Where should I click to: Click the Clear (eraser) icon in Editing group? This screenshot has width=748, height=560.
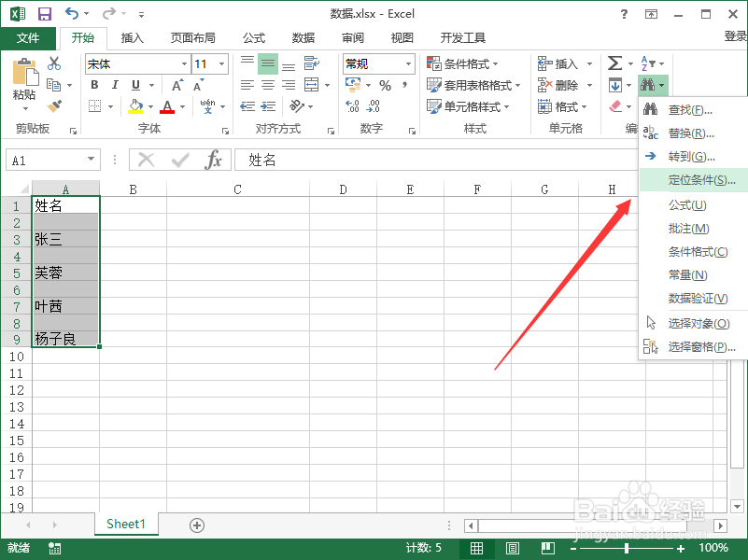tap(616, 105)
